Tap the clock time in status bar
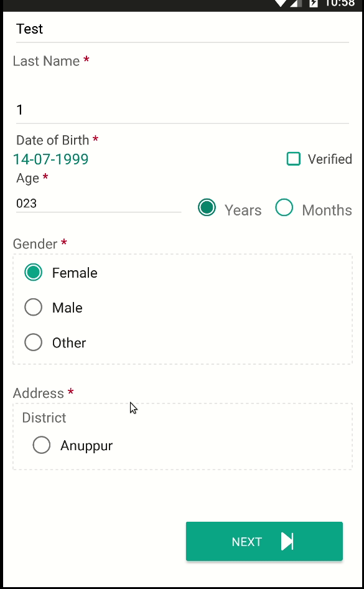 pyautogui.click(x=340, y=3)
